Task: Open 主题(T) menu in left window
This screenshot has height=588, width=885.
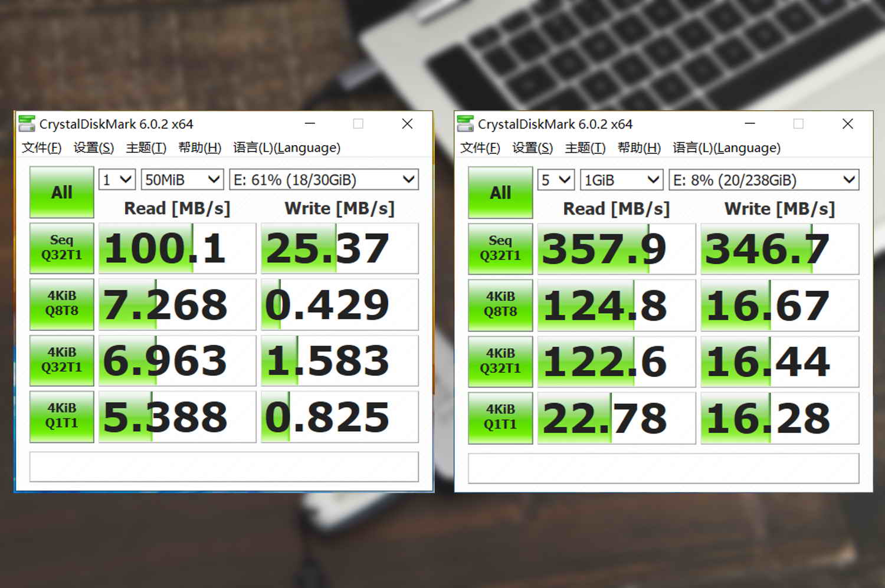Action: pos(146,147)
